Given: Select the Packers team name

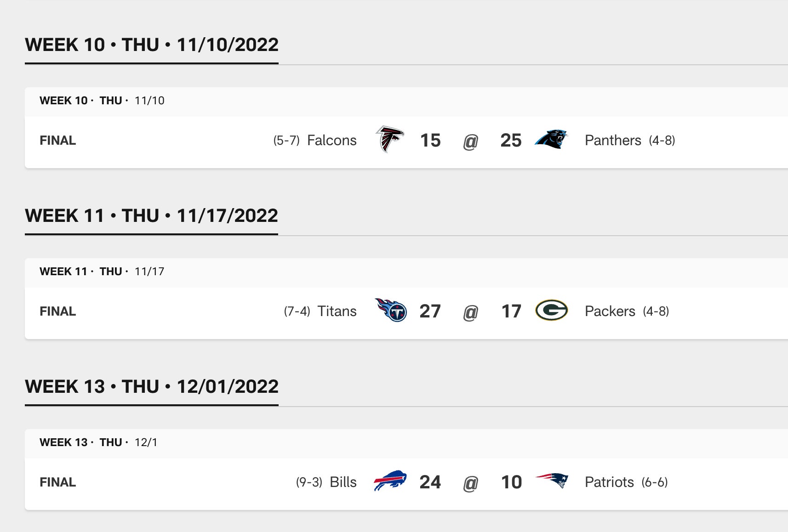Looking at the screenshot, I should [610, 311].
